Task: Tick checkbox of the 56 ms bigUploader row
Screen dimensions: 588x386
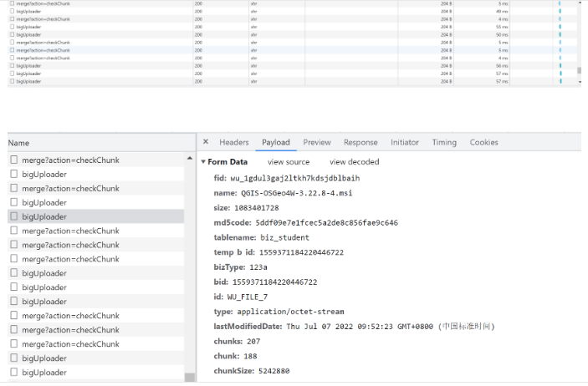Action: point(12,65)
